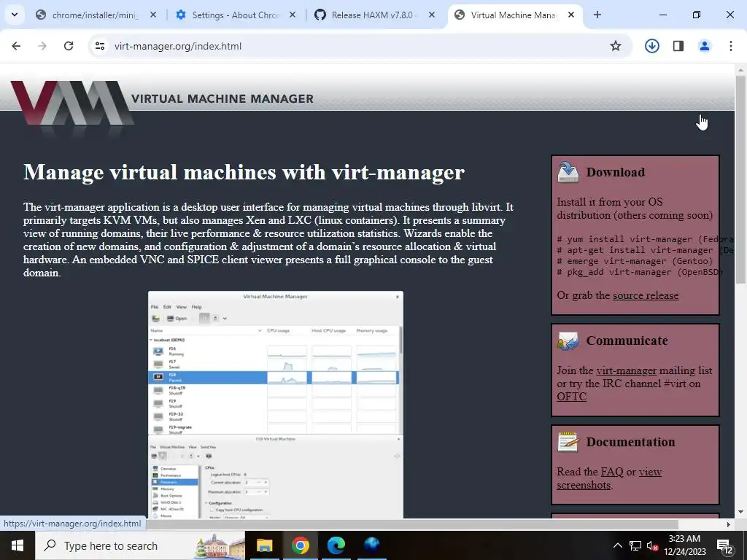Image resolution: width=747 pixels, height=560 pixels.
Task: Click the vertical page scrollbar
Action: [740, 179]
